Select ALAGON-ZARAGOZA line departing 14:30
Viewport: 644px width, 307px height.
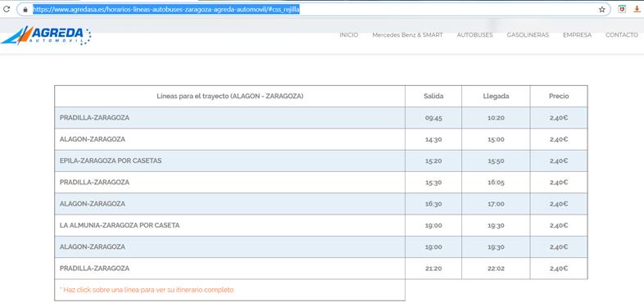[x=93, y=139]
